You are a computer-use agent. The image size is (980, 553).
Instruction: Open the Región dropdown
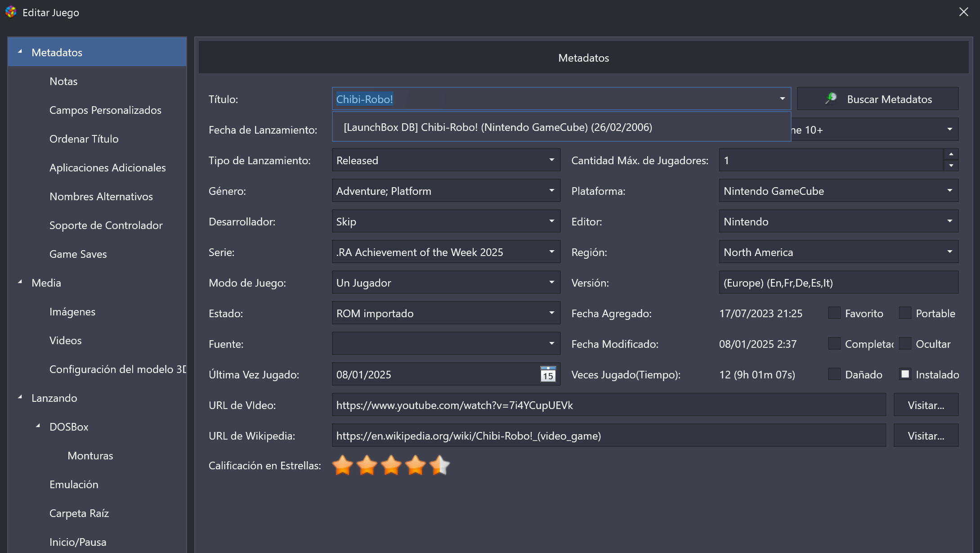pyautogui.click(x=949, y=252)
